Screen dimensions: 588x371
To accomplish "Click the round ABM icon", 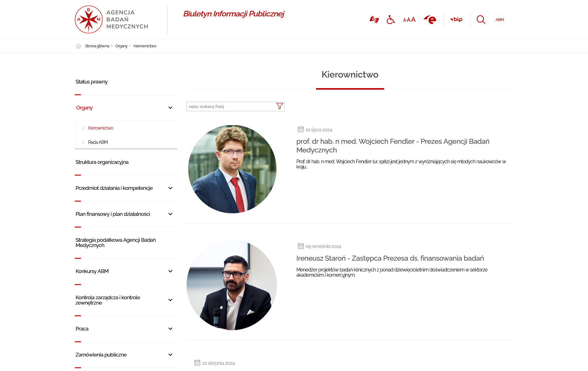I will click(x=500, y=20).
